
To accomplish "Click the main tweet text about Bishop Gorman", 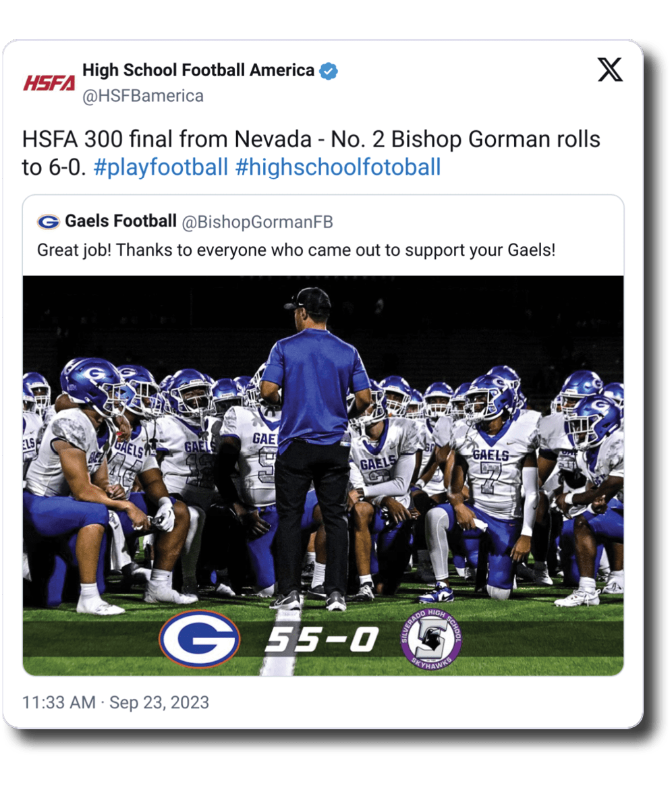I will click(x=310, y=140).
